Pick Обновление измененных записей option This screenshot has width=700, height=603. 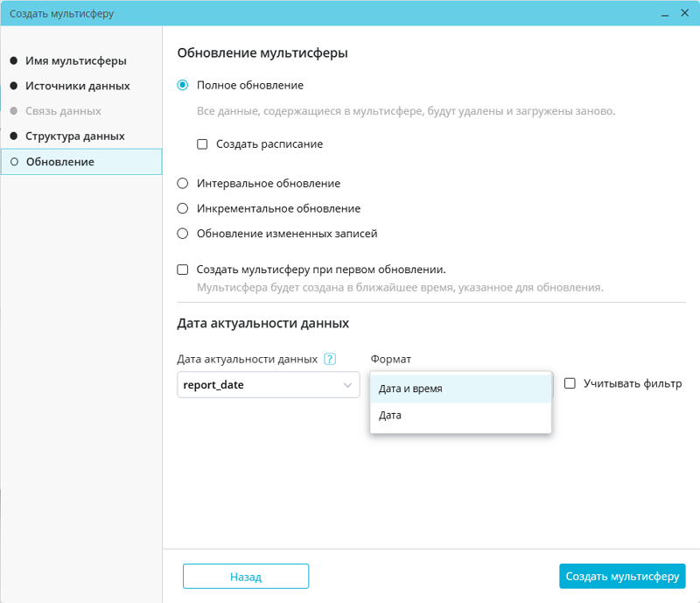tap(183, 234)
